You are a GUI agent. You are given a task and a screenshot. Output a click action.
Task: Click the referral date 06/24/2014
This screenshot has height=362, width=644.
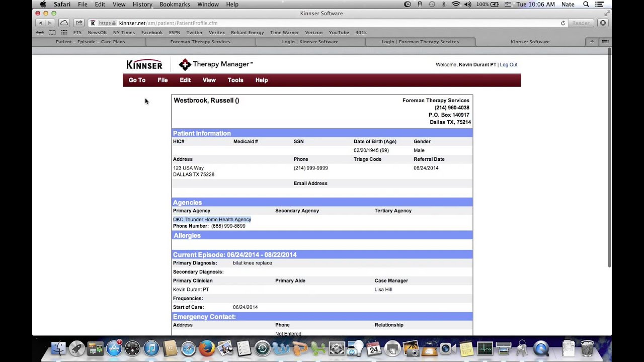coord(426,168)
